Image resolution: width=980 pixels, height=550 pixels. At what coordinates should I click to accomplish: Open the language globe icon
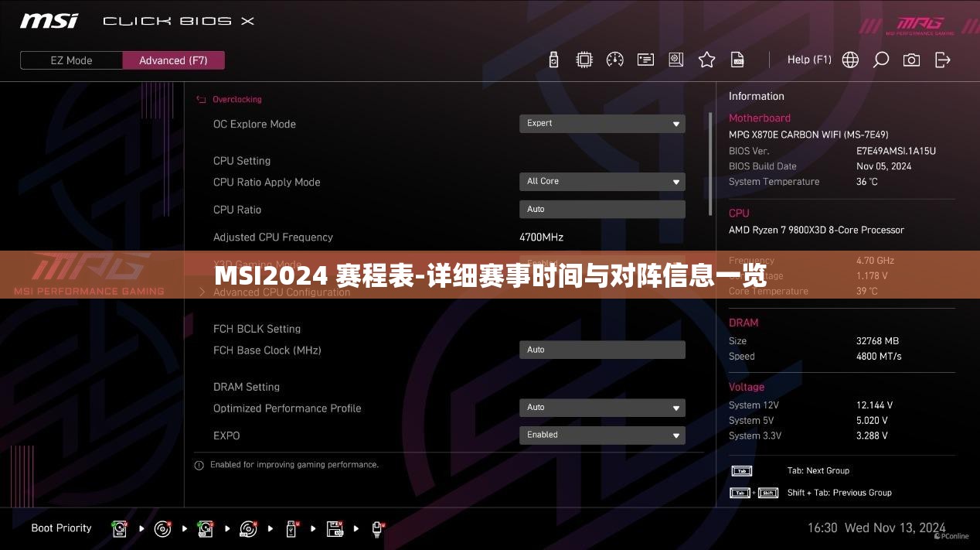850,60
